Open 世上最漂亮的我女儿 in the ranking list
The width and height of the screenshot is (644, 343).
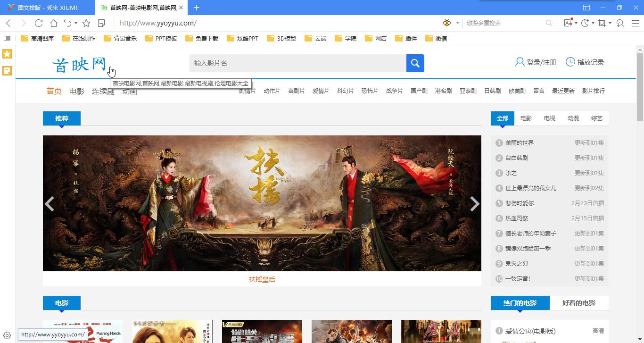pyautogui.click(x=531, y=188)
